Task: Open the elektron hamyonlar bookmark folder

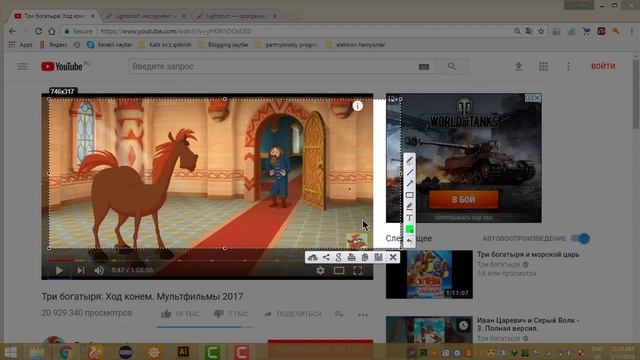Action: point(356,44)
